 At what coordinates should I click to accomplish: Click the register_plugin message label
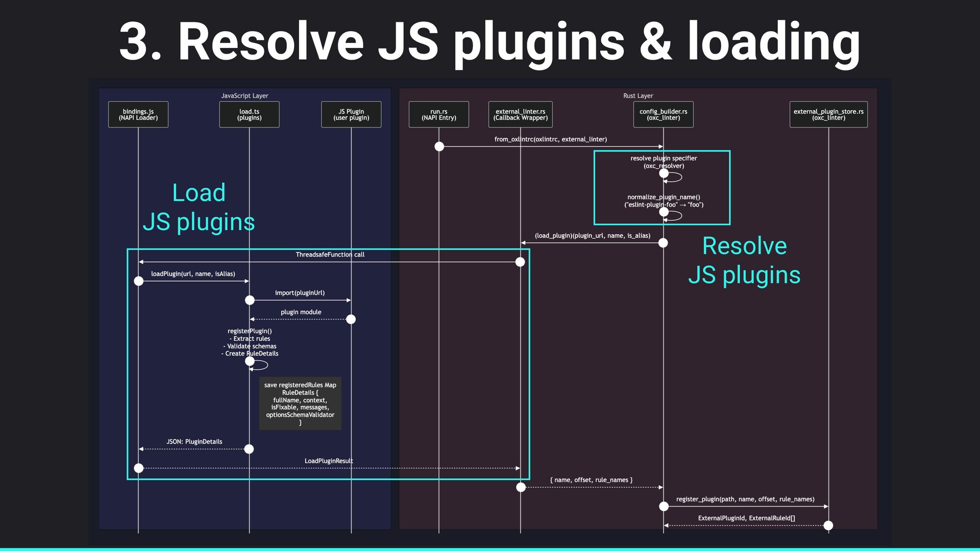coord(745,499)
